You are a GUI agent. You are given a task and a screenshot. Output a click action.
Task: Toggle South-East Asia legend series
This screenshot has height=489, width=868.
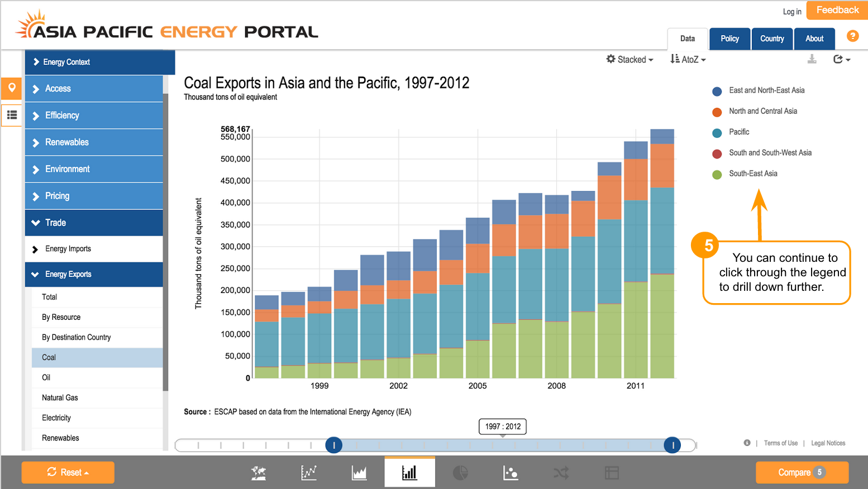tap(752, 174)
